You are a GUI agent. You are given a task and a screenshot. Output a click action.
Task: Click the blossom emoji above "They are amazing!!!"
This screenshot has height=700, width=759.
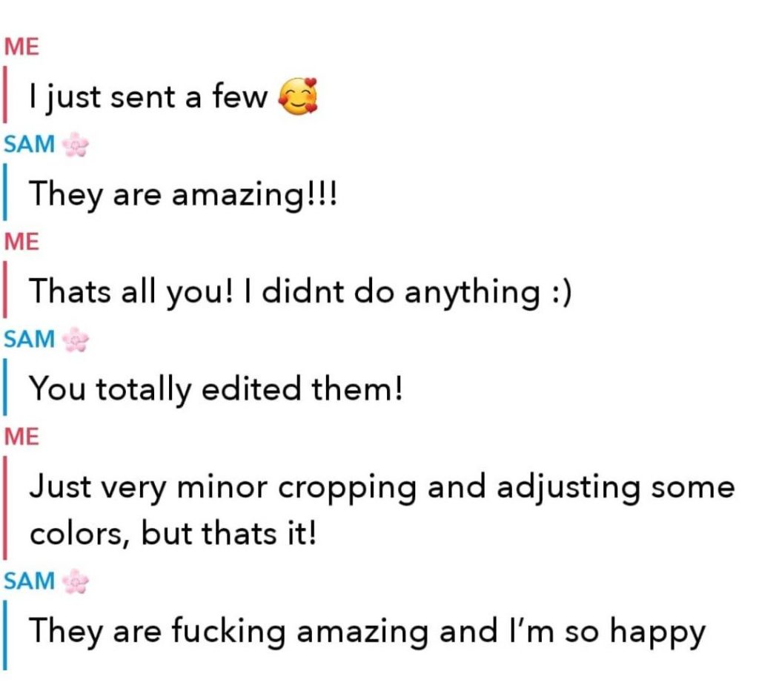(x=75, y=145)
